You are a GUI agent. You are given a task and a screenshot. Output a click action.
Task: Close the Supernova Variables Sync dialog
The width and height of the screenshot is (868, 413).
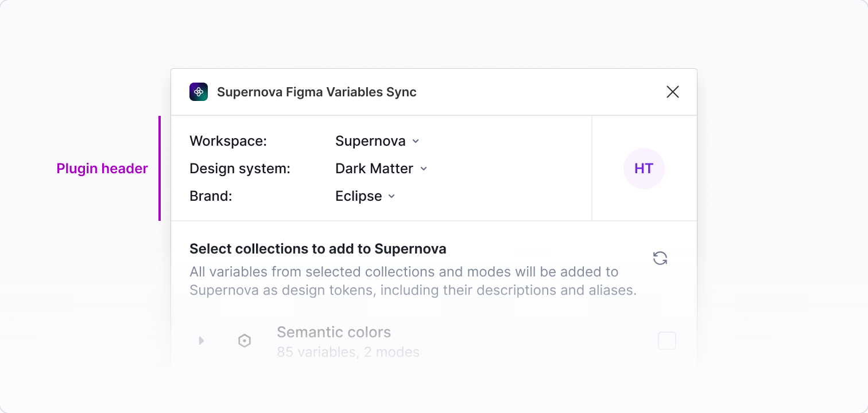point(672,92)
